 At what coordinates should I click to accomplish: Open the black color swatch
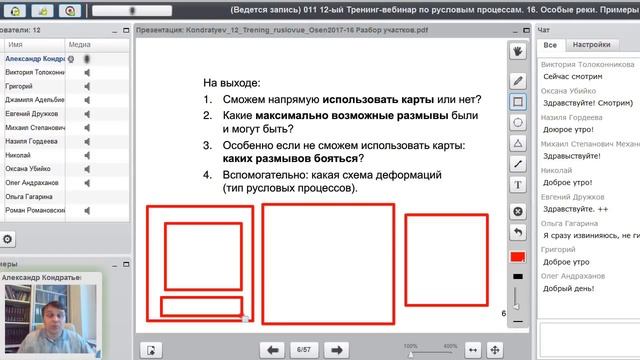(518, 276)
